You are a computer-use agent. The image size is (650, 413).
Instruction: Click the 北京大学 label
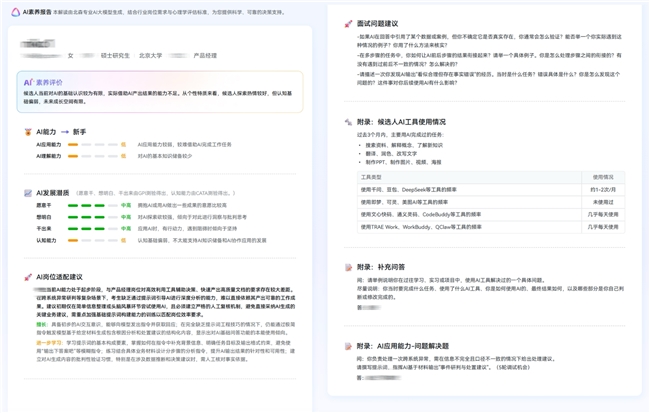click(x=150, y=56)
